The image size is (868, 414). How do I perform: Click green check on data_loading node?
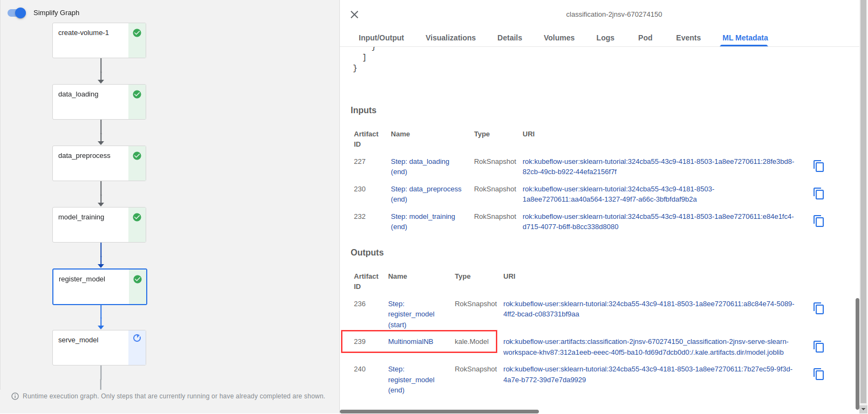[137, 94]
